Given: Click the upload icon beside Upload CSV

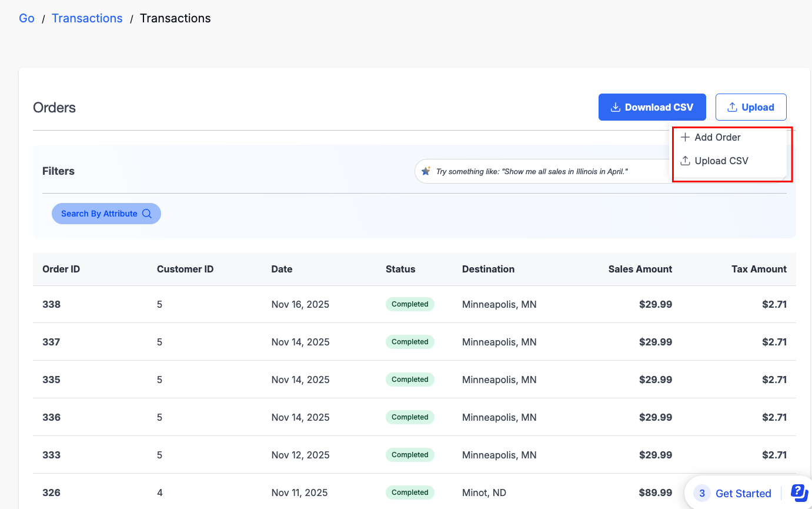Looking at the screenshot, I should click(685, 161).
